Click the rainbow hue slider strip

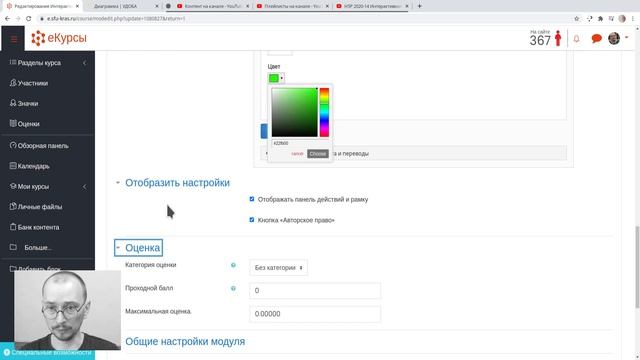tap(324, 112)
